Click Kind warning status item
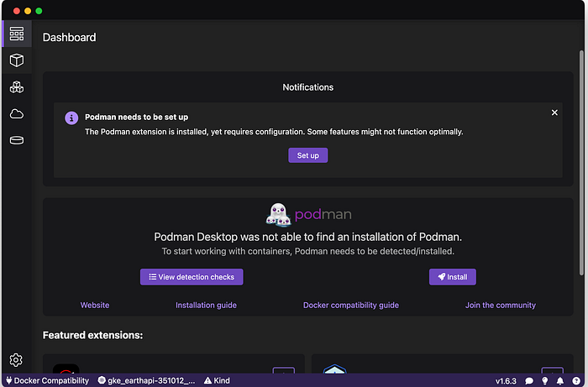Screen dimensions: 588x387 tap(217, 380)
